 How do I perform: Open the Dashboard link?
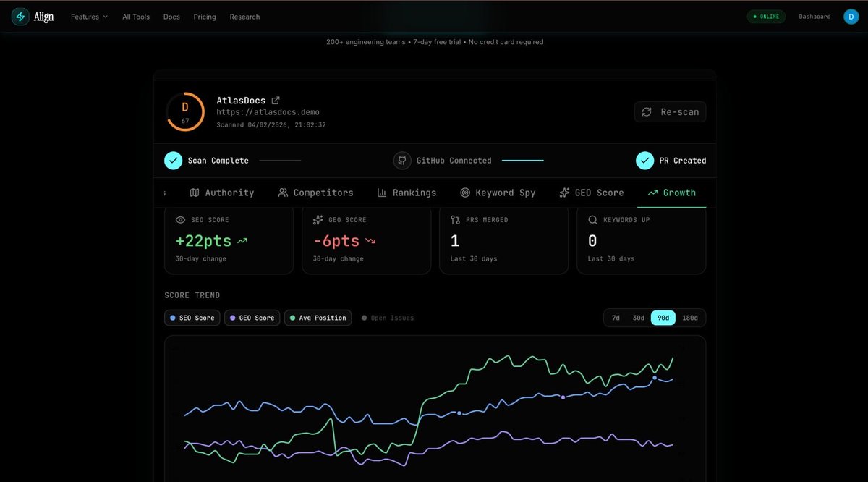[814, 17]
